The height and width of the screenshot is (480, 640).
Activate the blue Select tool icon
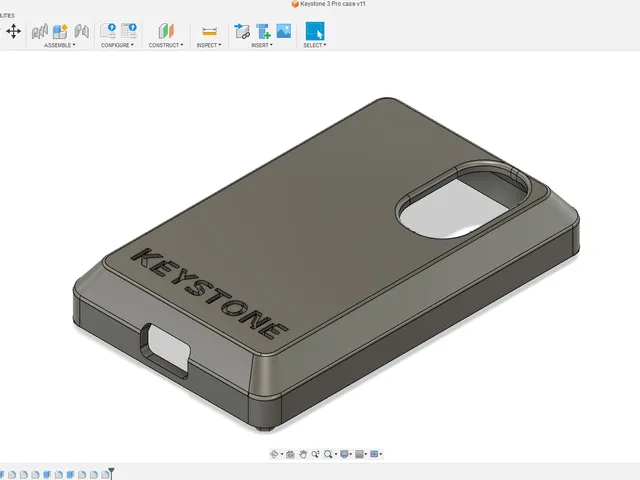tap(315, 31)
